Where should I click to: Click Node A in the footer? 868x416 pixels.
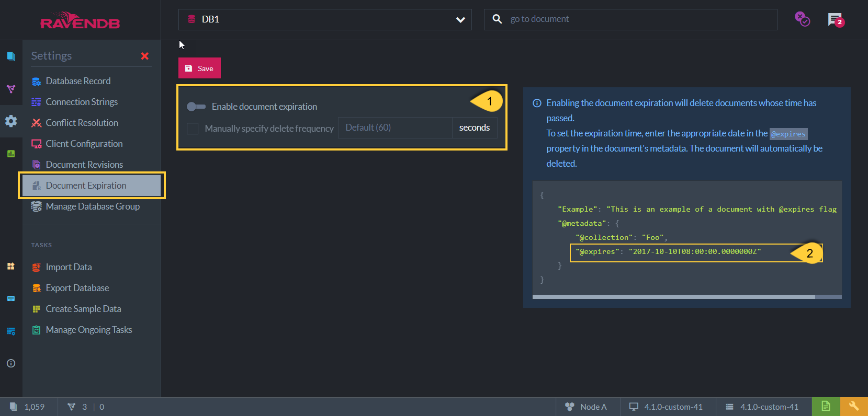pos(587,407)
